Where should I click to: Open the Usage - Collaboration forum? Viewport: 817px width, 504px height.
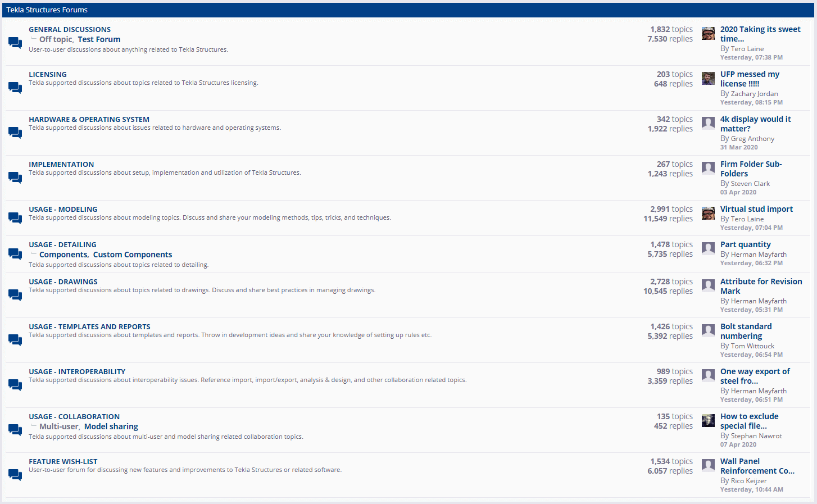click(74, 417)
